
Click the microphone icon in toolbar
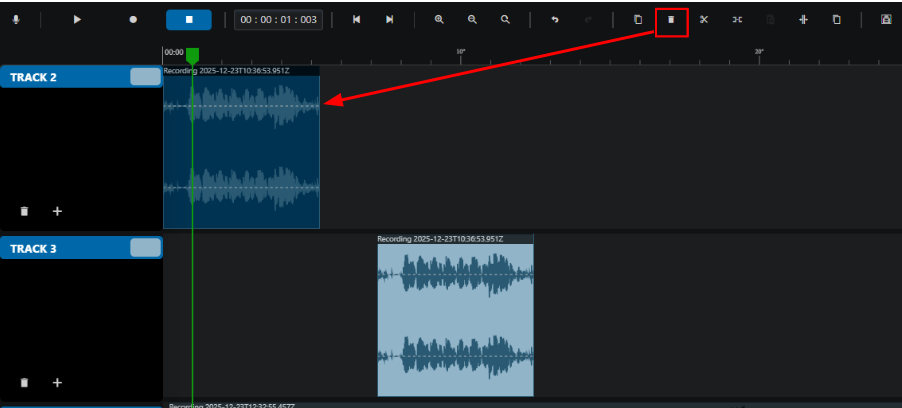(16, 20)
